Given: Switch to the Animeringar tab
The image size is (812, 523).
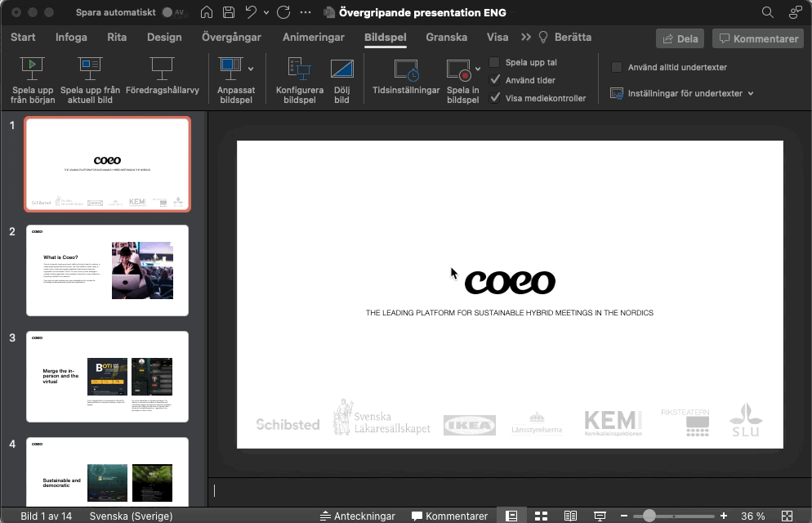Looking at the screenshot, I should [x=313, y=37].
